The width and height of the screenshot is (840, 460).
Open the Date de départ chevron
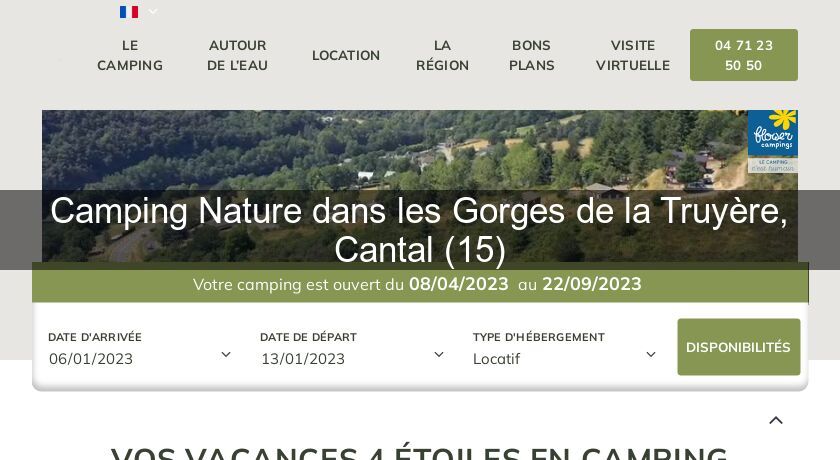[439, 355]
